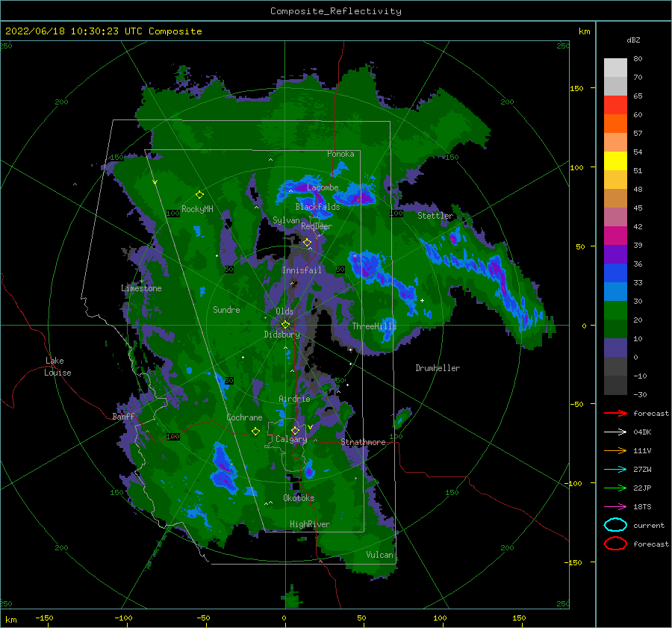Select the dark green 10-20 dBZ swatch

click(615, 329)
